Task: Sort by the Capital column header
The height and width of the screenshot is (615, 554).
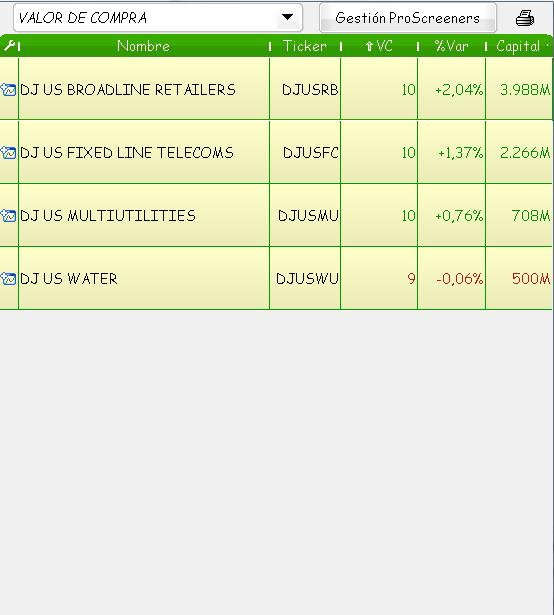Action: click(518, 46)
